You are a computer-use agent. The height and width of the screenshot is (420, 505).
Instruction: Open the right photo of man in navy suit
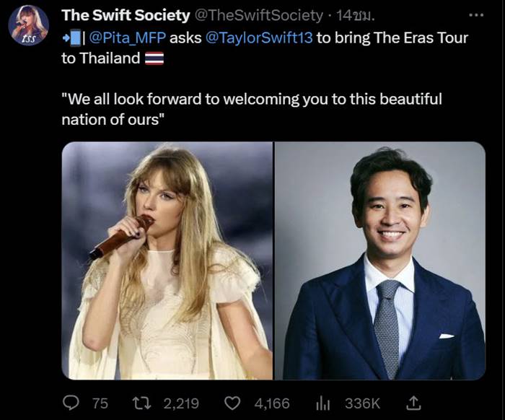(380, 260)
